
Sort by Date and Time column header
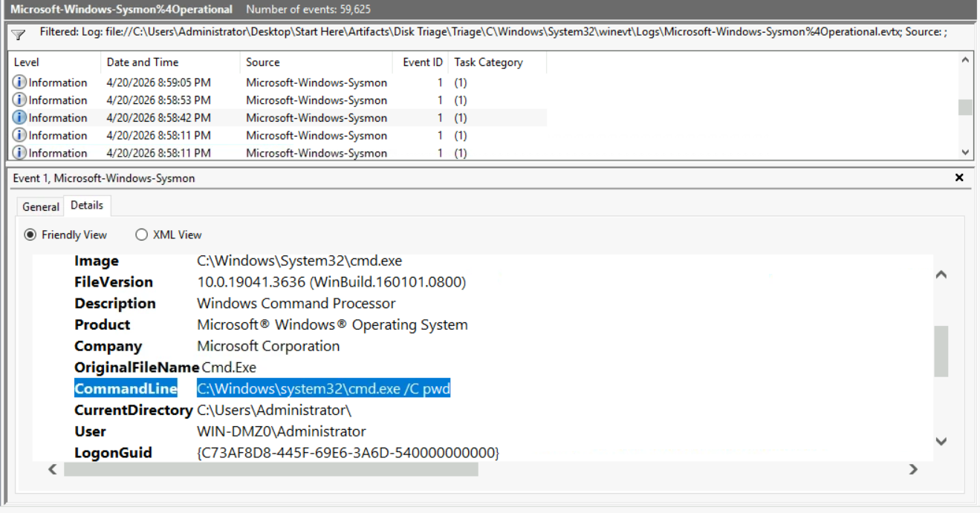click(169, 62)
